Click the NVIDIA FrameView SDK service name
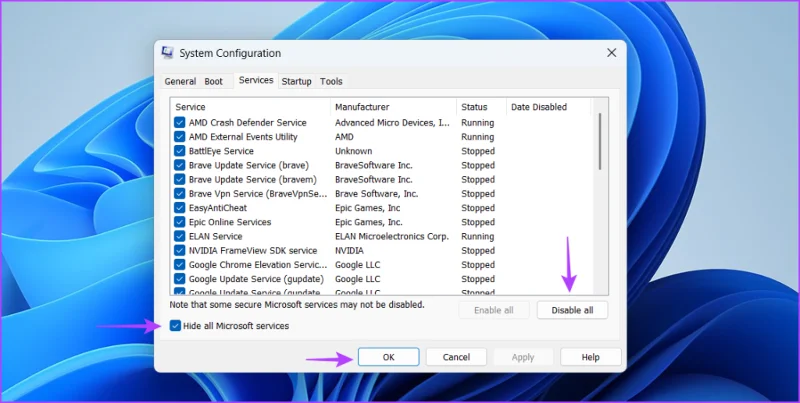 253,250
